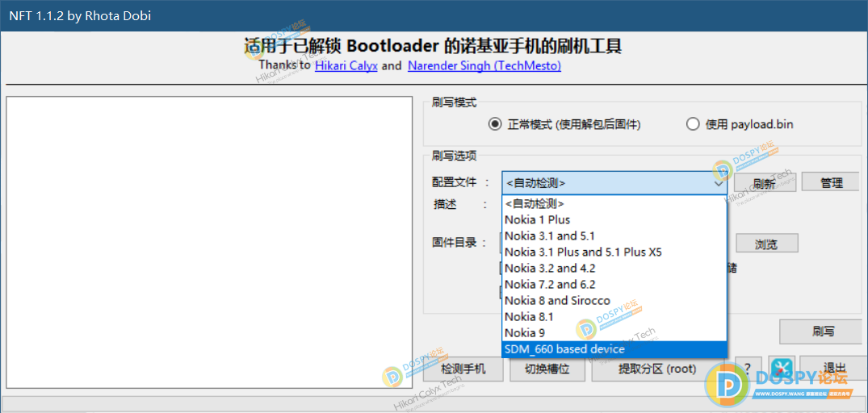Choose <自动检测> in dropdown list
The height and width of the screenshot is (413, 868).
tap(614, 203)
